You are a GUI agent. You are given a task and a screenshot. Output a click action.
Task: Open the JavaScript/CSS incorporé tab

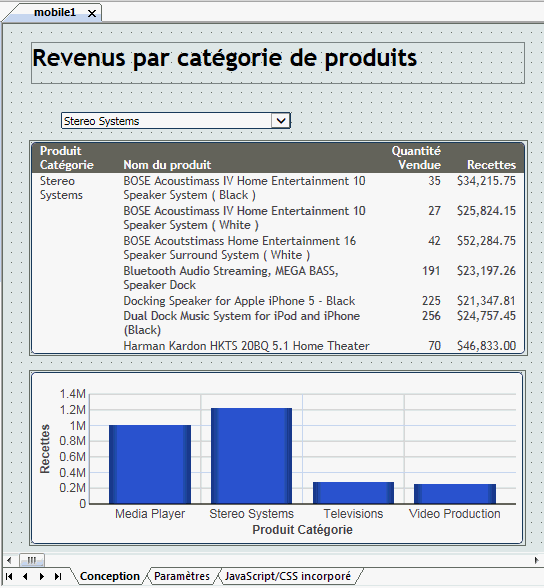tap(288, 576)
